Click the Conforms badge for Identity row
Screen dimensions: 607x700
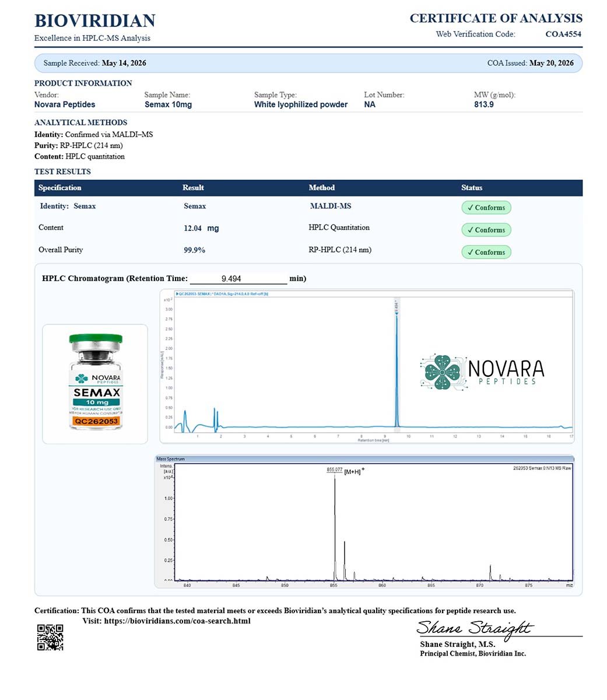(x=486, y=208)
